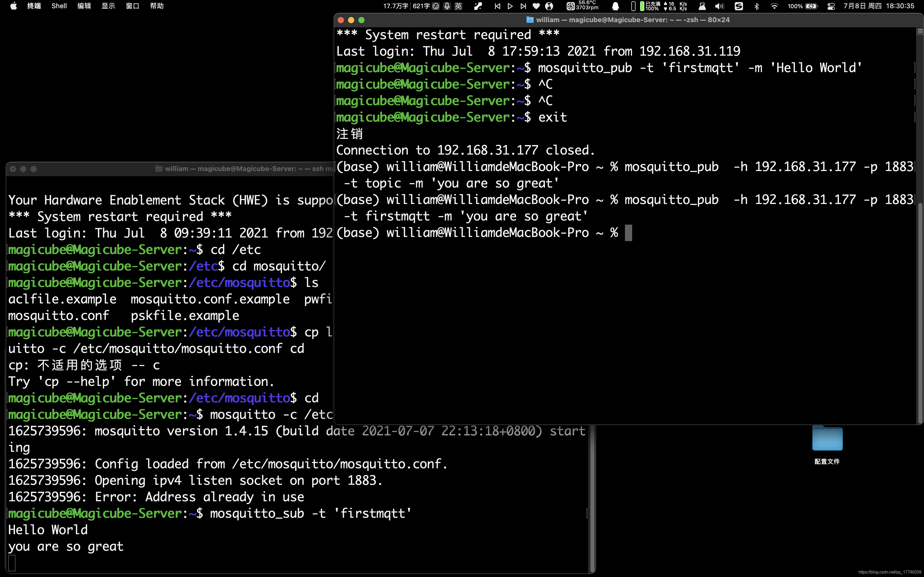Click the Bluetooth status icon
The width and height of the screenshot is (924, 577).
[x=756, y=6]
